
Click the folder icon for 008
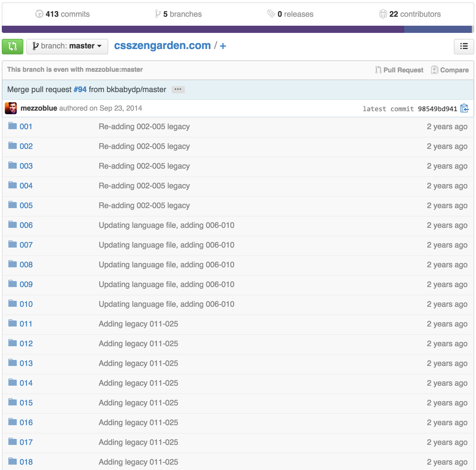pyautogui.click(x=13, y=264)
